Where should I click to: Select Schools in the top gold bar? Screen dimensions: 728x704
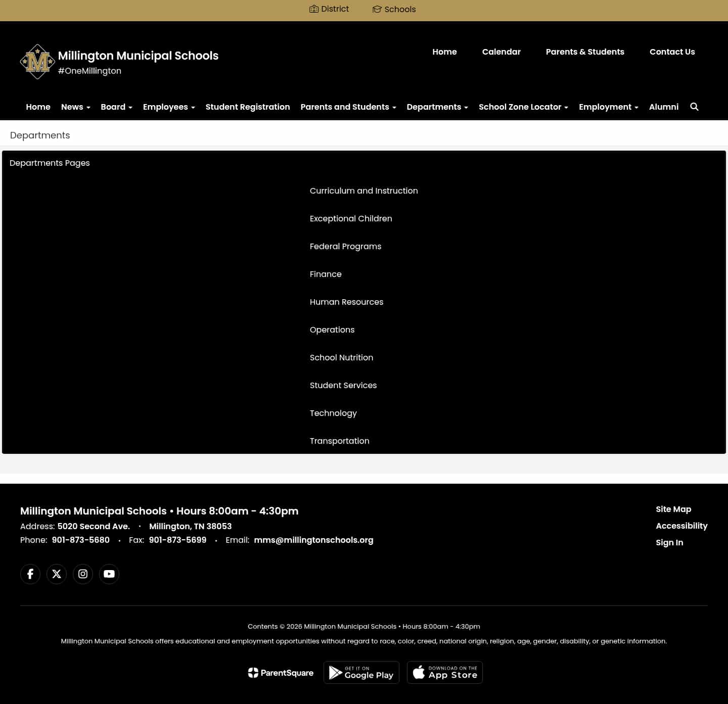click(394, 9)
